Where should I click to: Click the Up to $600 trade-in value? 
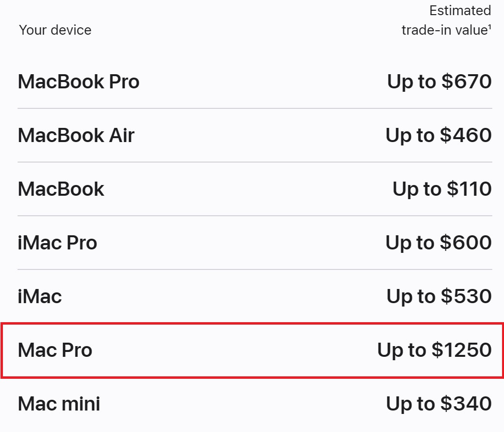pos(439,243)
